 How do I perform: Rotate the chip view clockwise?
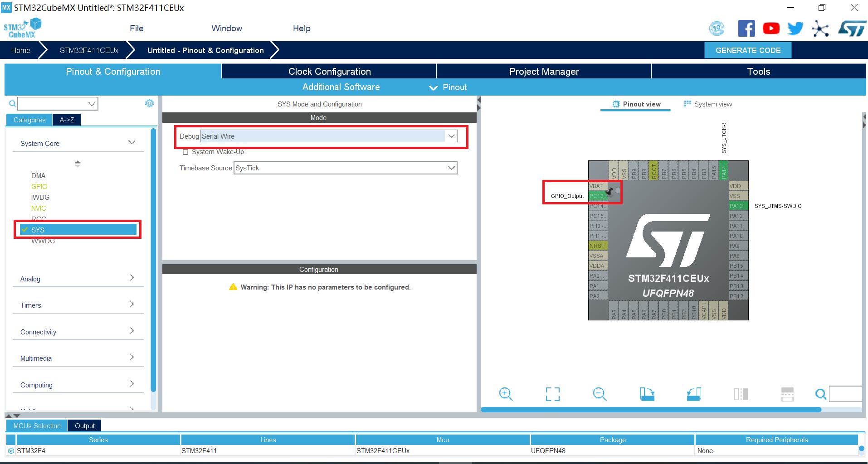[647, 394]
